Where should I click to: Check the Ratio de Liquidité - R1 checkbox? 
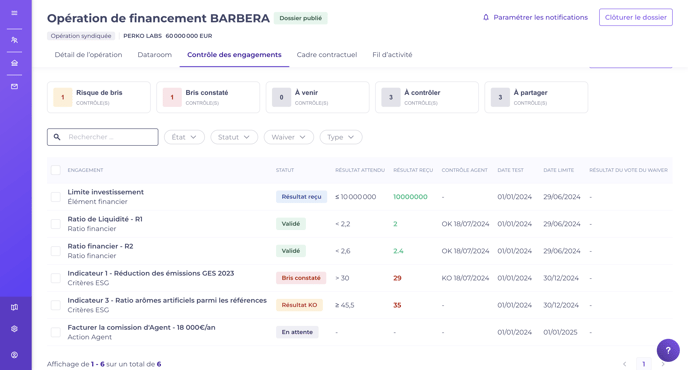[x=56, y=224]
